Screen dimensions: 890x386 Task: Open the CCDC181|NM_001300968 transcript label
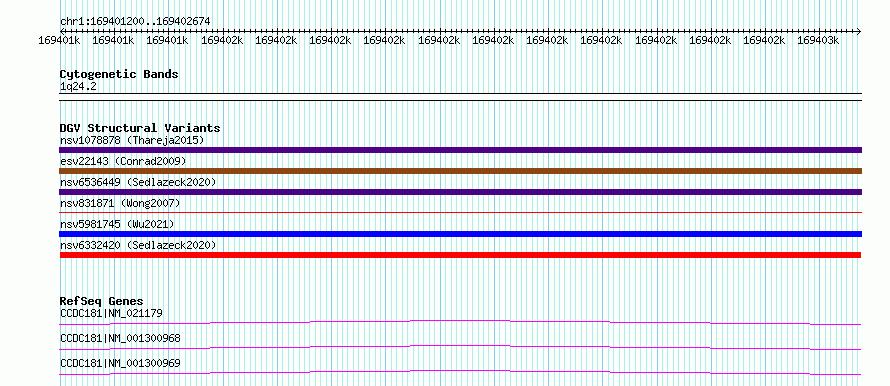coord(120,338)
